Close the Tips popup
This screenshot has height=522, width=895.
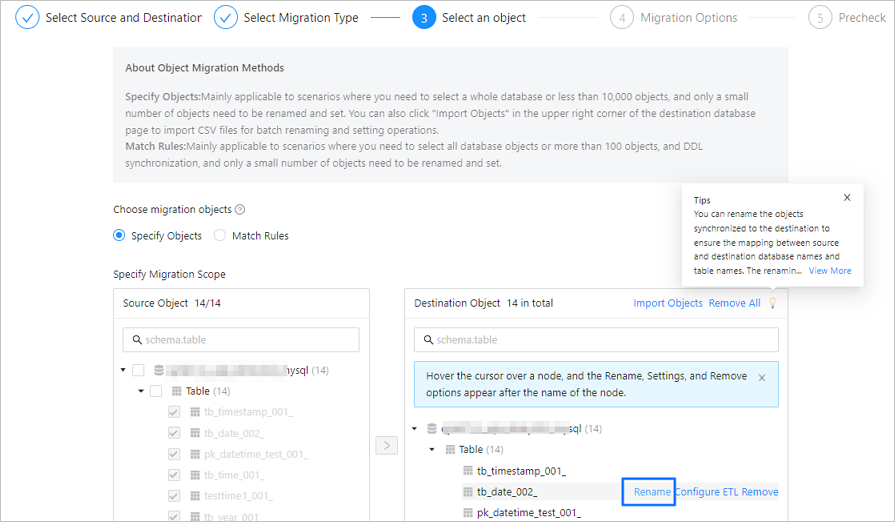[x=847, y=198]
